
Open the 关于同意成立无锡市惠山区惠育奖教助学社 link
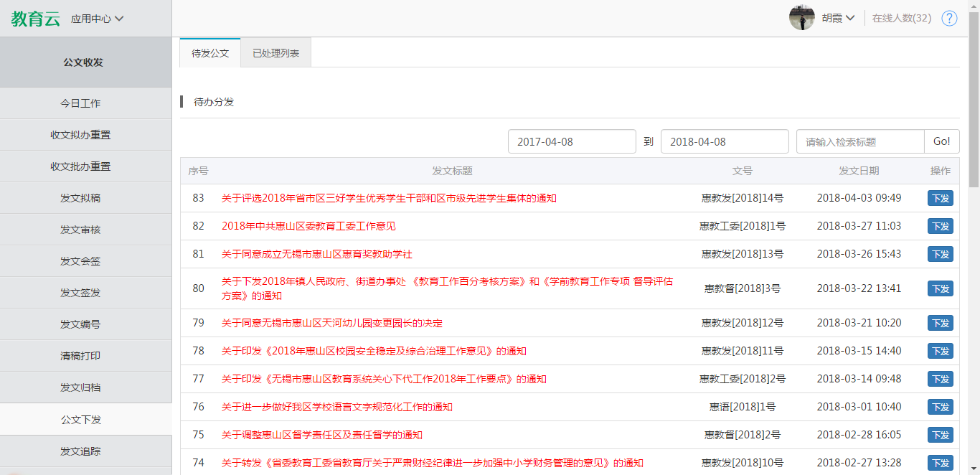[316, 254]
